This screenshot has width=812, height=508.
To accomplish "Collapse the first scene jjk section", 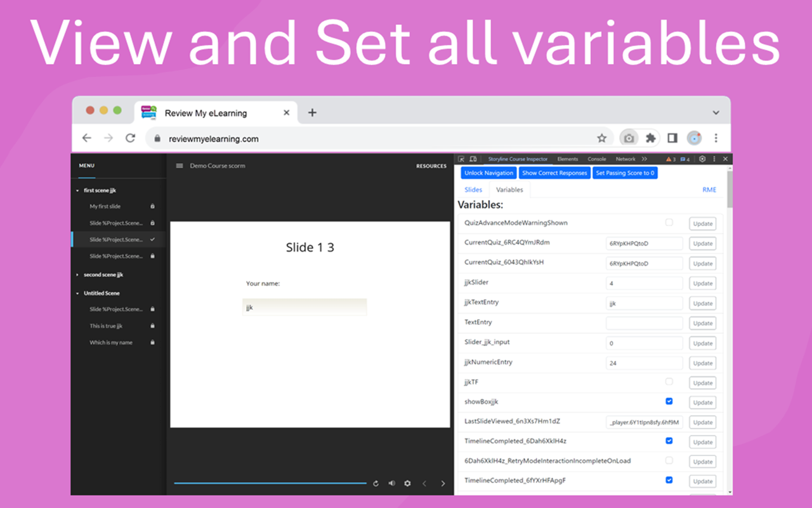I will 77,190.
